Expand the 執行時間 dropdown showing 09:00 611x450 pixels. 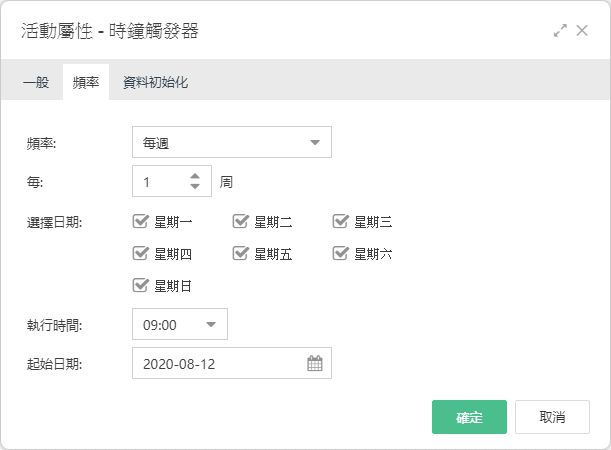[x=180, y=324]
